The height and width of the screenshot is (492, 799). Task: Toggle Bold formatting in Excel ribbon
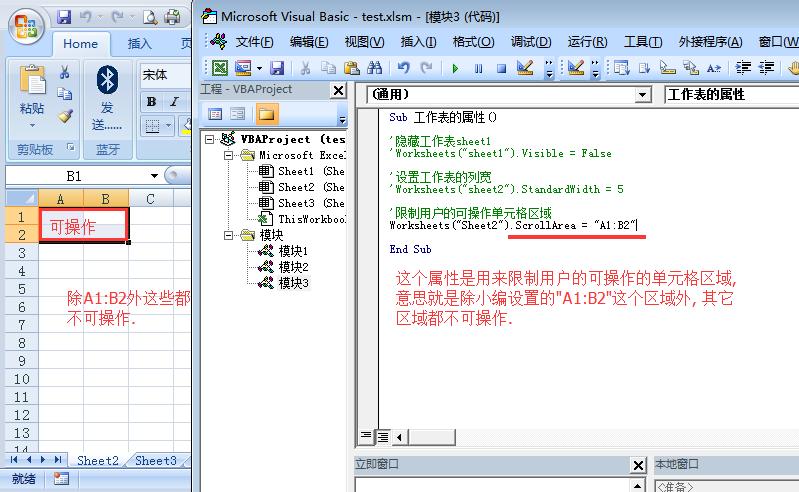click(x=151, y=101)
